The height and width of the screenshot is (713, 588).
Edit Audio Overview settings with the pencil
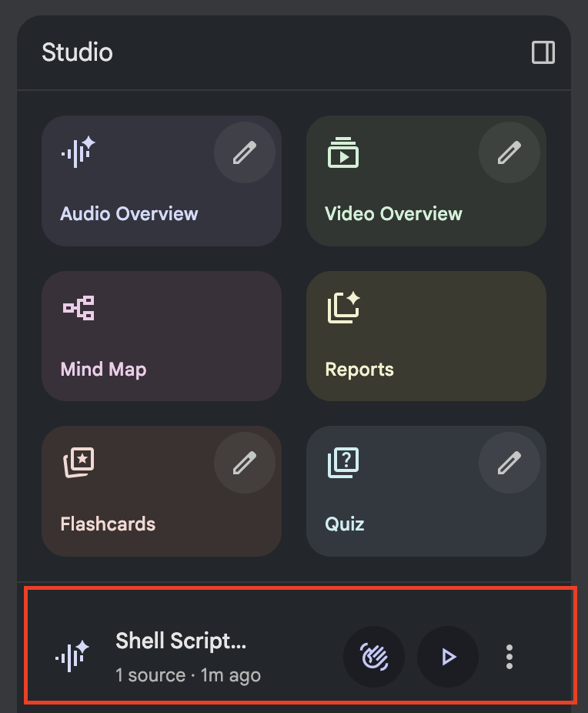[244, 153]
